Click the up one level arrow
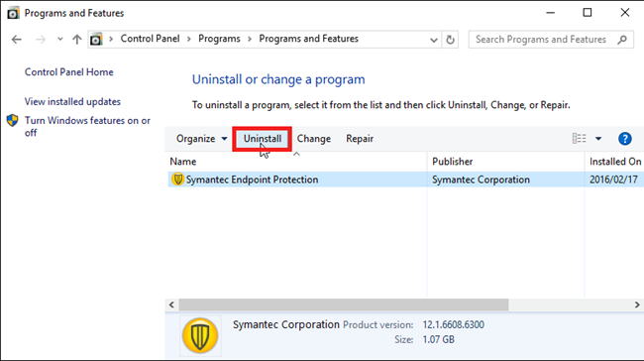This screenshot has width=644, height=361. tap(77, 40)
